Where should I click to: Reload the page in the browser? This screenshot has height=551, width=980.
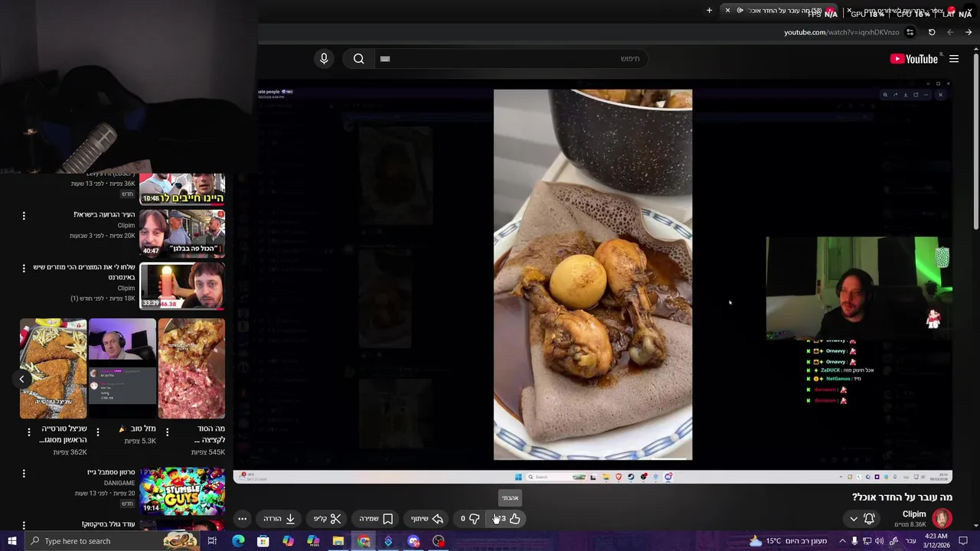coord(932,32)
